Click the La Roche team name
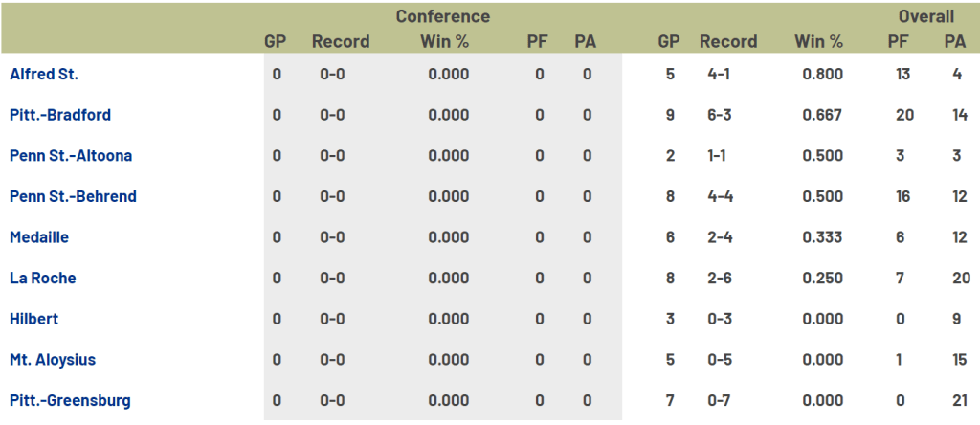This screenshot has width=980, height=425. pos(43,279)
